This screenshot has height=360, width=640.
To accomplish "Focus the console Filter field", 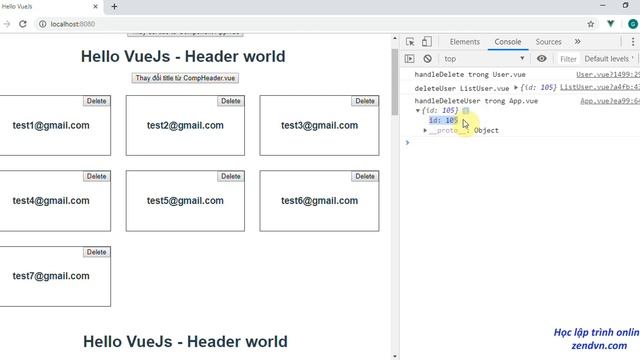I will click(x=568, y=59).
